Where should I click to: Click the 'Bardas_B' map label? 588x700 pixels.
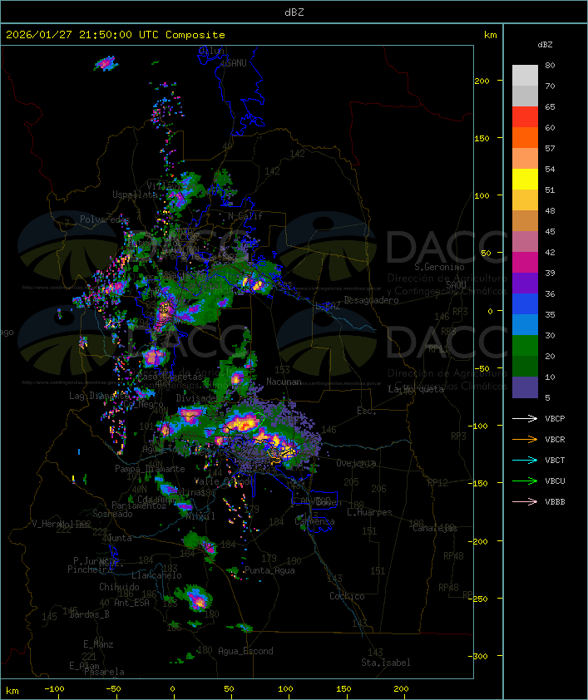89,614
